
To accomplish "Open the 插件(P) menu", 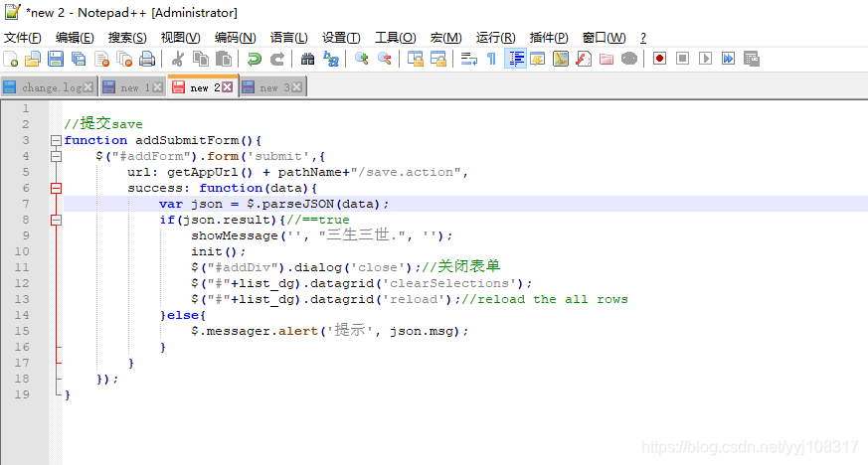I will 549,38.
